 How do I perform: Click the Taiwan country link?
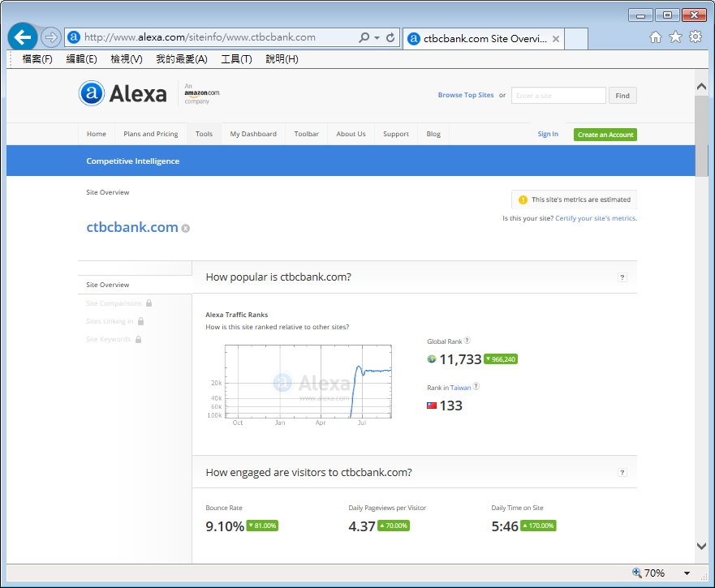[x=460, y=388]
